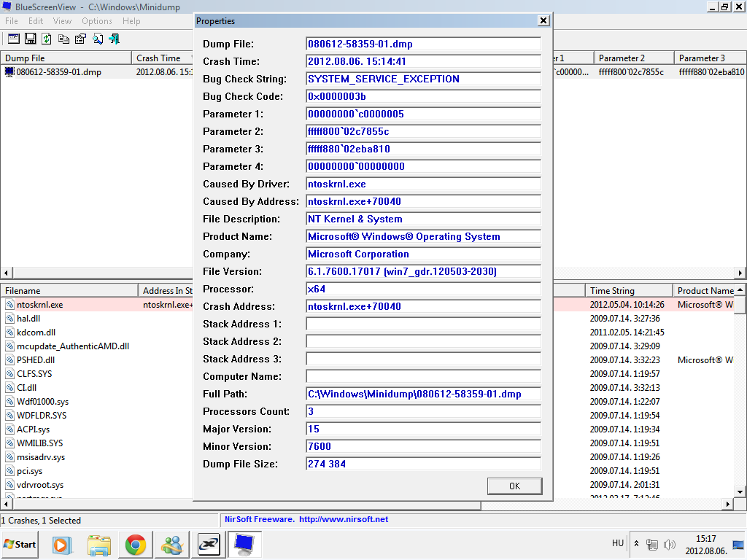This screenshot has height=560, width=747.
Task: Open the nirsoft.net link in status bar
Action: 344,519
